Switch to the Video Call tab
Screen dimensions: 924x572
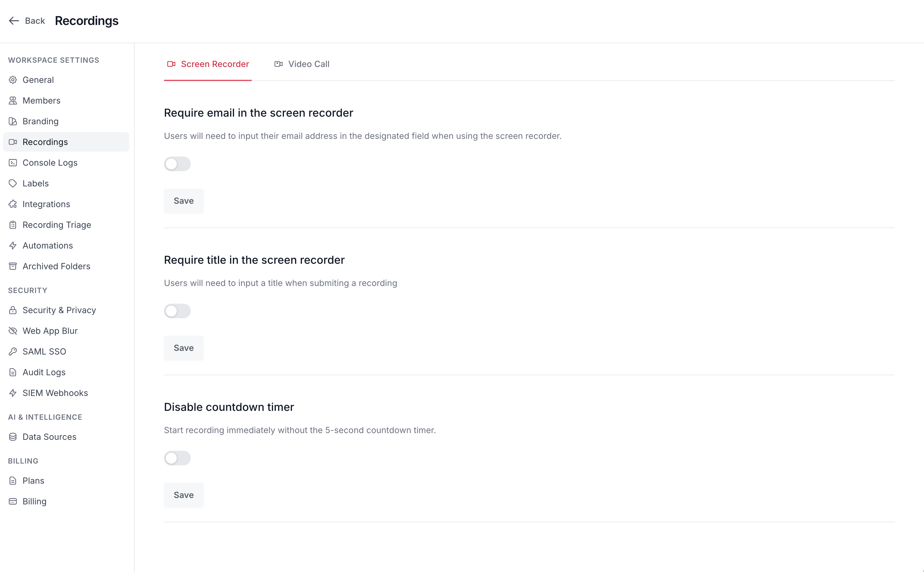tap(302, 64)
